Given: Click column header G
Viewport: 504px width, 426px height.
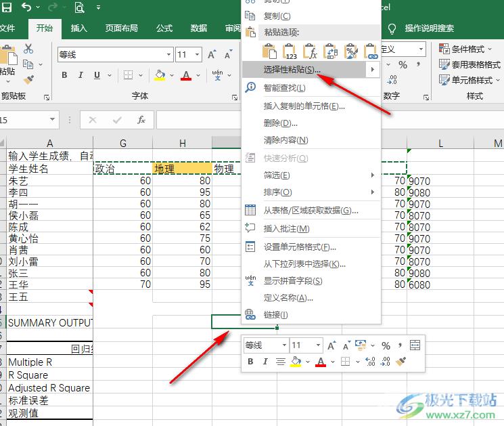Looking at the screenshot, I should tap(122, 143).
